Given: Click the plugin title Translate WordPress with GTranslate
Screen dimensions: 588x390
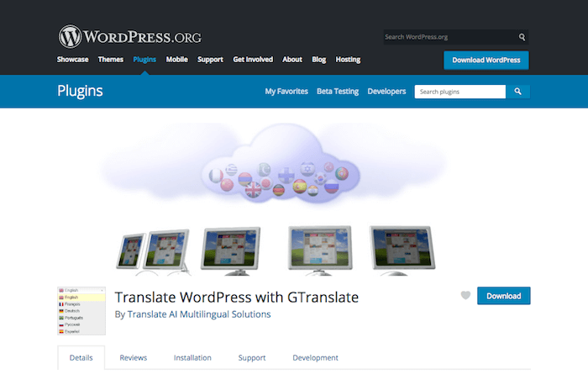Looking at the screenshot, I should pos(237,298).
